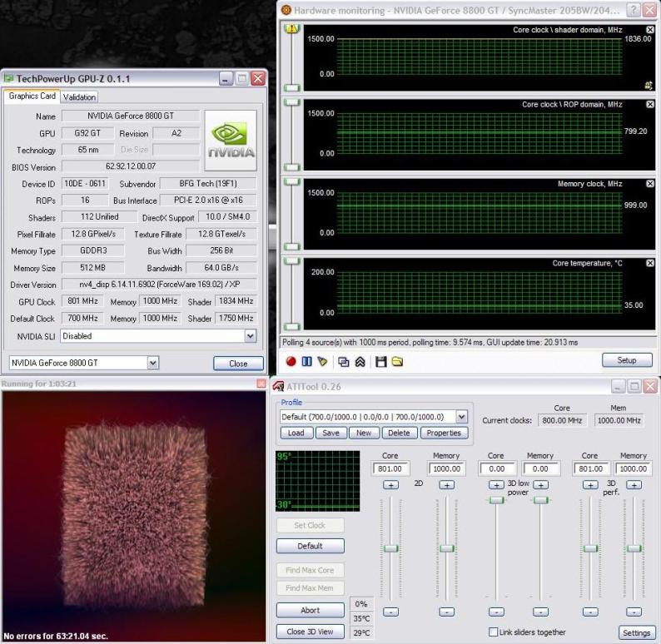Screen dimensions: 661x644
Task: Click the Load profile button
Action: coord(296,433)
